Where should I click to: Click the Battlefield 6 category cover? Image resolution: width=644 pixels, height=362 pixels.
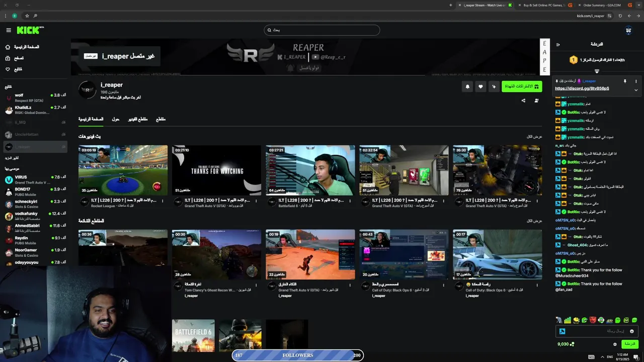193,336
